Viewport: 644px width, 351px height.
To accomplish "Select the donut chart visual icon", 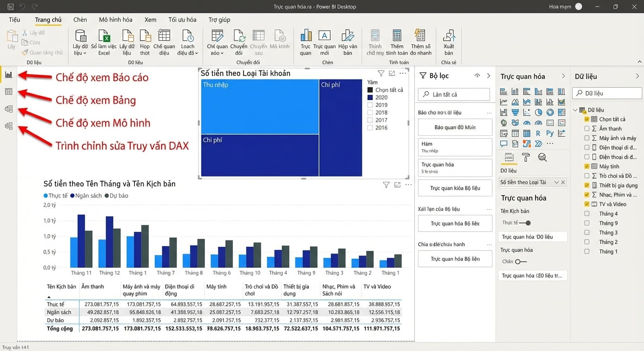I will (550, 112).
